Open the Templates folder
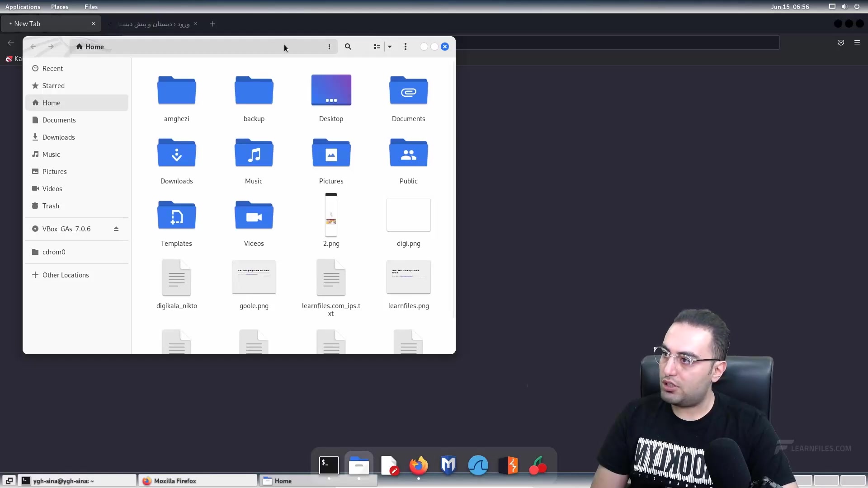The image size is (868, 488). 176,216
